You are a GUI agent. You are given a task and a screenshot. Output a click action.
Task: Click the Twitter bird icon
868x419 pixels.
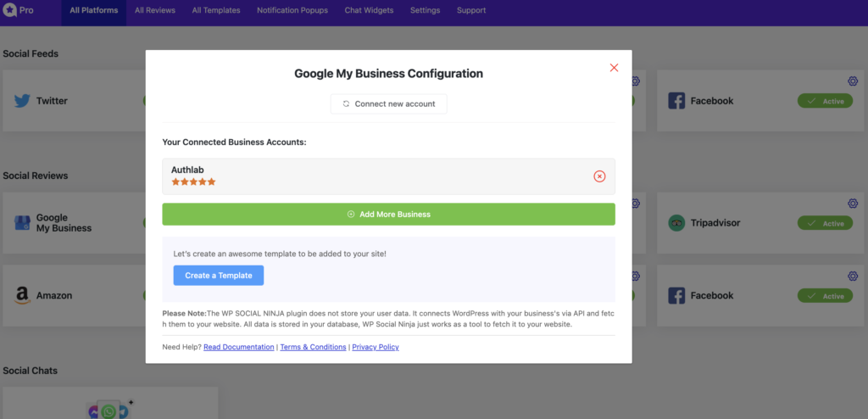pos(22,101)
